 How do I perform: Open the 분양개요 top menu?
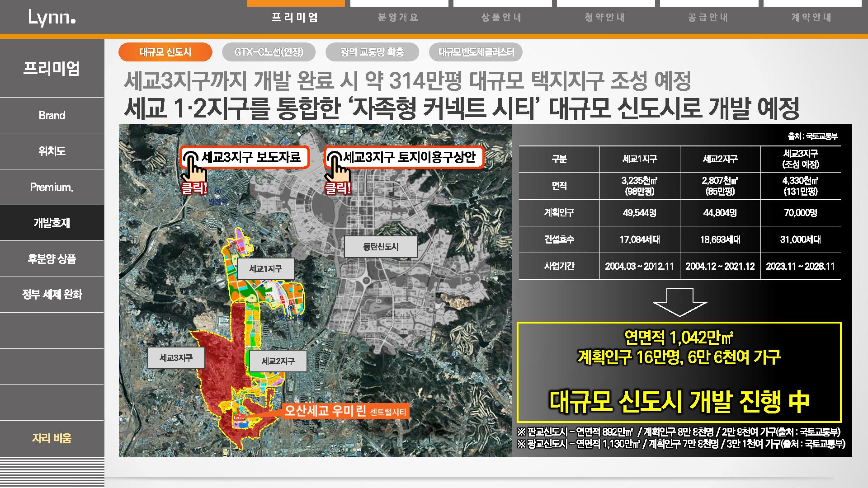(399, 18)
